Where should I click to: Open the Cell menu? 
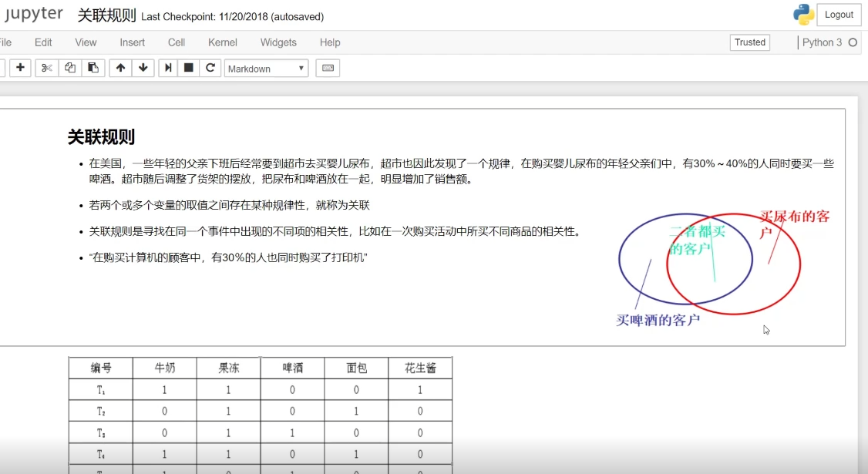176,42
